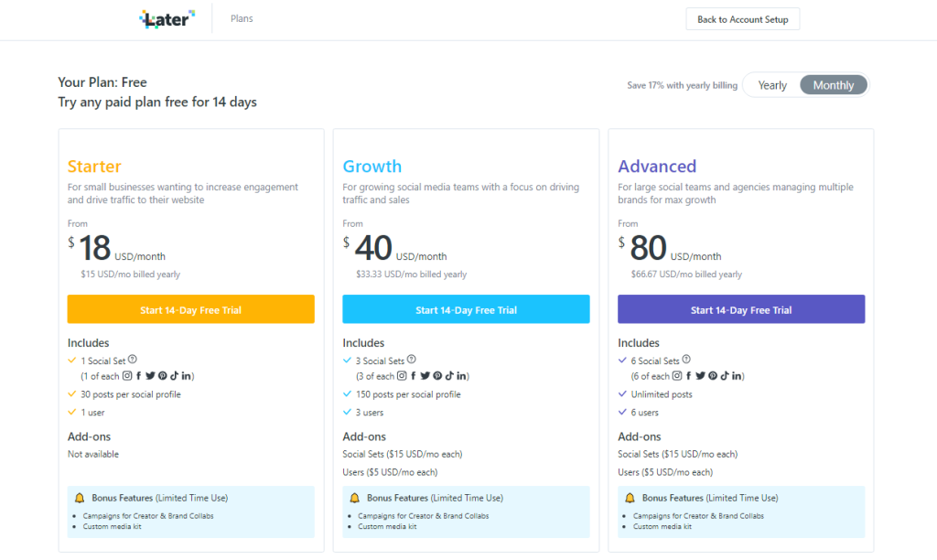The image size is (937, 560).
Task: Click the "Advanced" plan heading
Action: coord(657,167)
